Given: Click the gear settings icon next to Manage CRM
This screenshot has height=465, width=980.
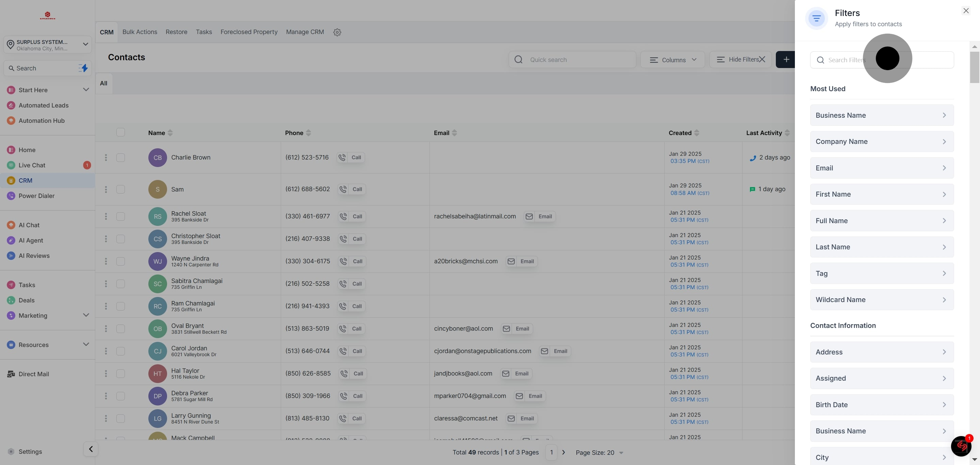Looking at the screenshot, I should pos(337,32).
